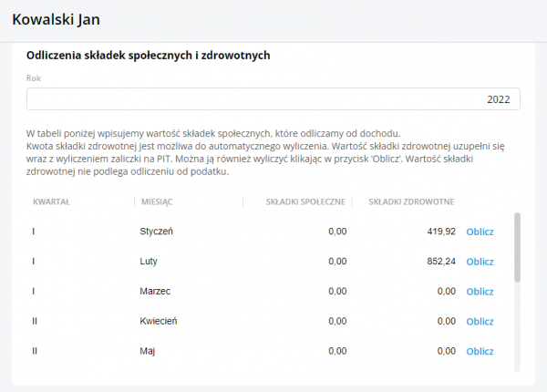
Task: Click the Rok year input field
Action: [x=273, y=98]
